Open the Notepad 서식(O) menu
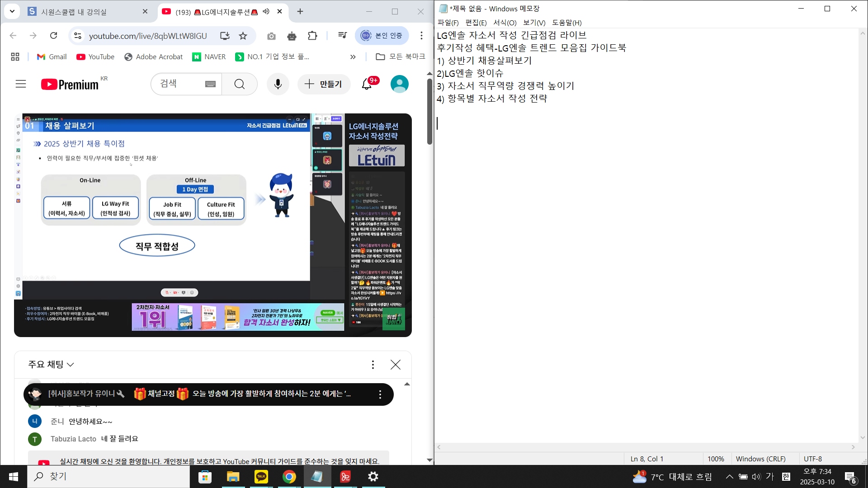 pyautogui.click(x=505, y=23)
